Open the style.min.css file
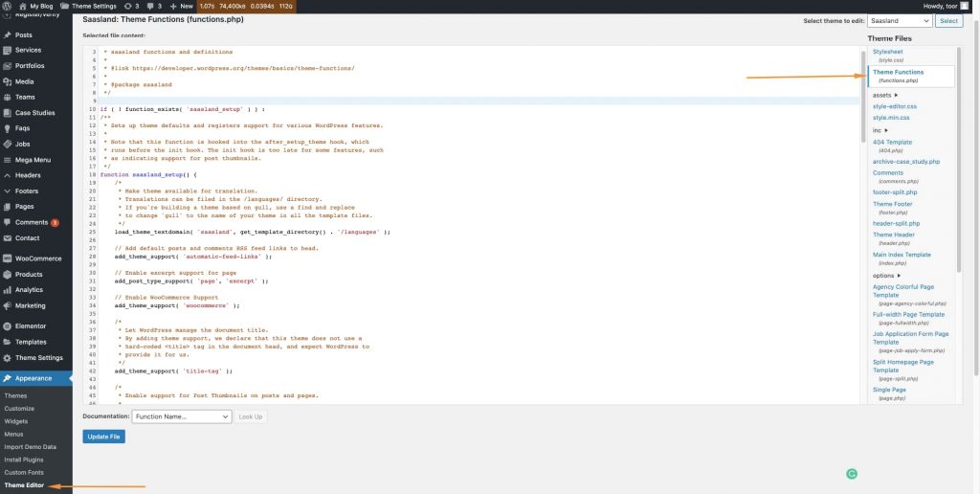Screen dimensions: 980x494 coord(891,118)
